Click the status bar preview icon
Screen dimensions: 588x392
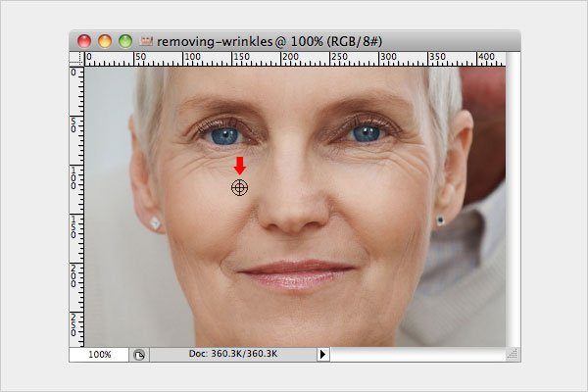pyautogui.click(x=139, y=355)
